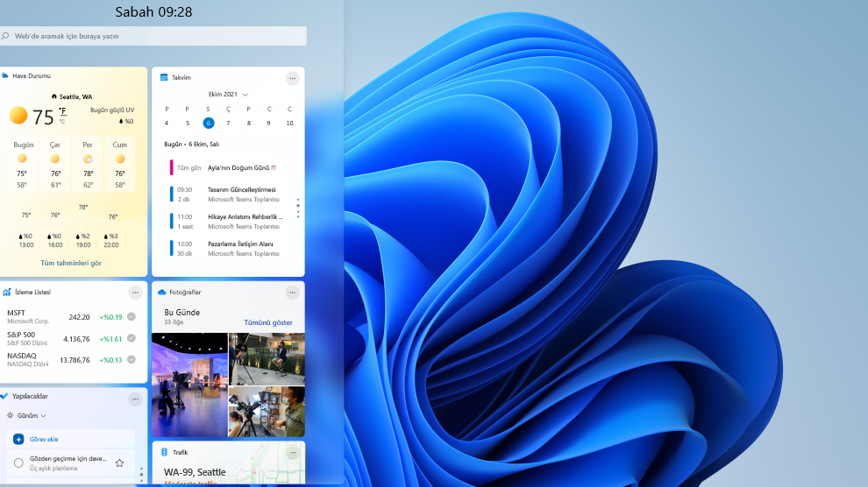The height and width of the screenshot is (487, 868).
Task: Toggle the MSFT checkmark
Action: click(132, 317)
